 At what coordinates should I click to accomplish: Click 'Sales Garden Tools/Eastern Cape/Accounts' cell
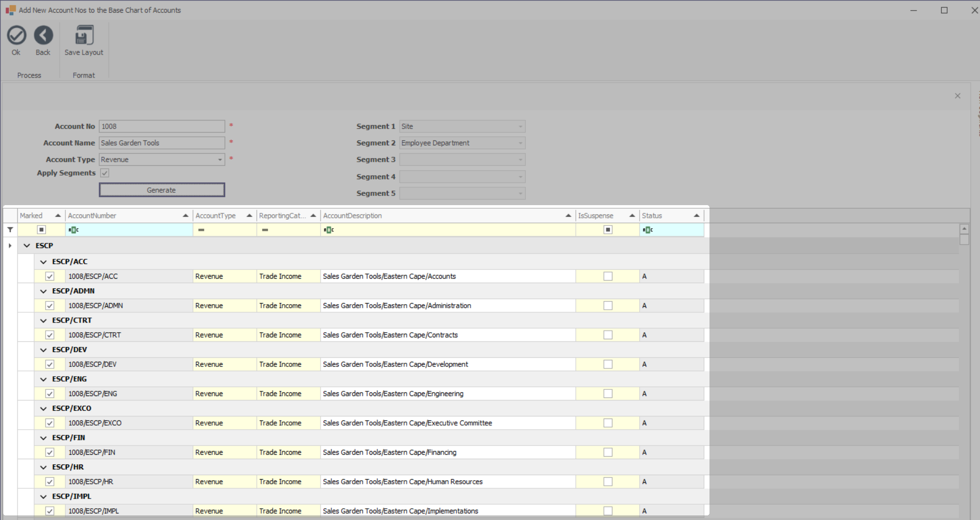[x=448, y=276]
